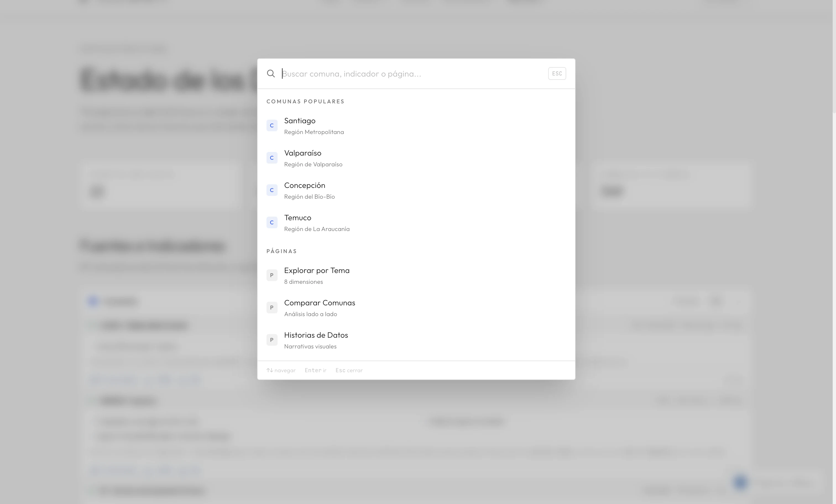Click the C badge icon beside Valparaíso
This screenshot has height=504, width=836.
[272, 158]
